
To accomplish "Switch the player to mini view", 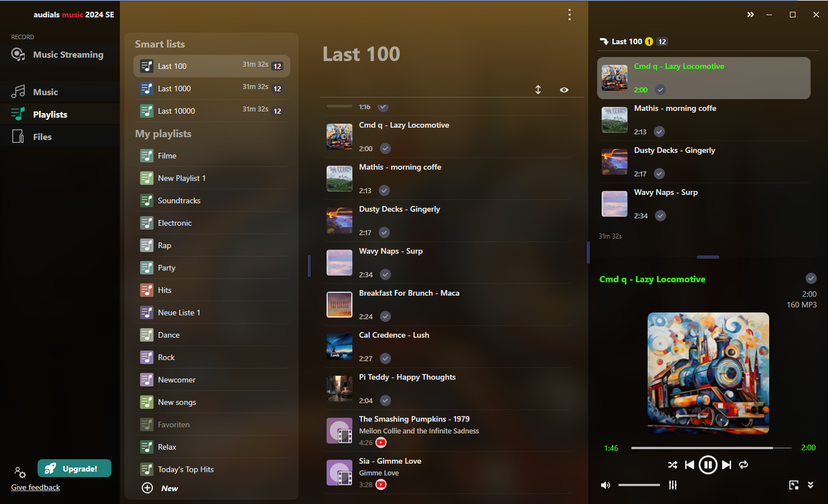I will click(x=794, y=485).
